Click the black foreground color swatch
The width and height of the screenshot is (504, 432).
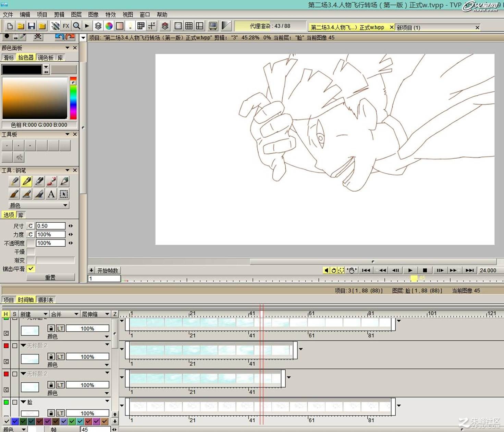click(x=22, y=70)
